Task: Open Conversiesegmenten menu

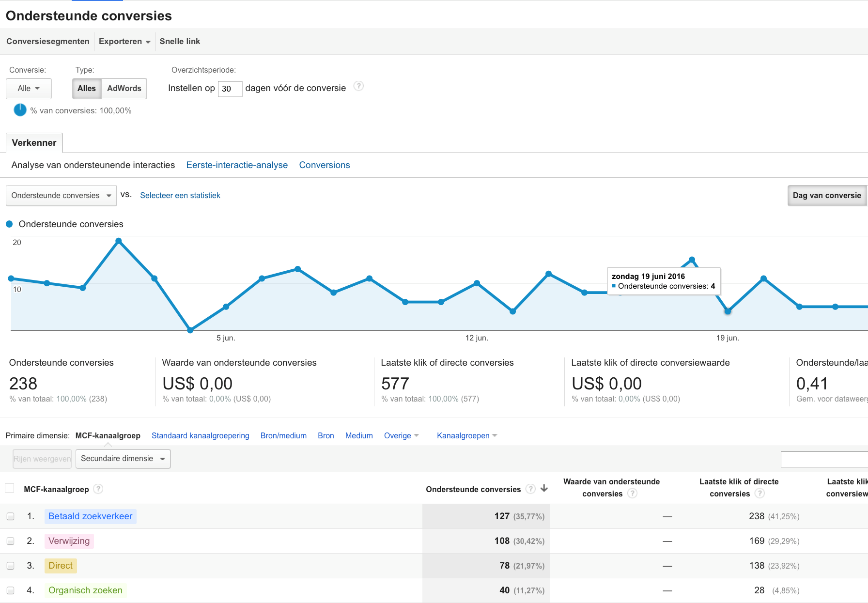Action: (x=48, y=42)
